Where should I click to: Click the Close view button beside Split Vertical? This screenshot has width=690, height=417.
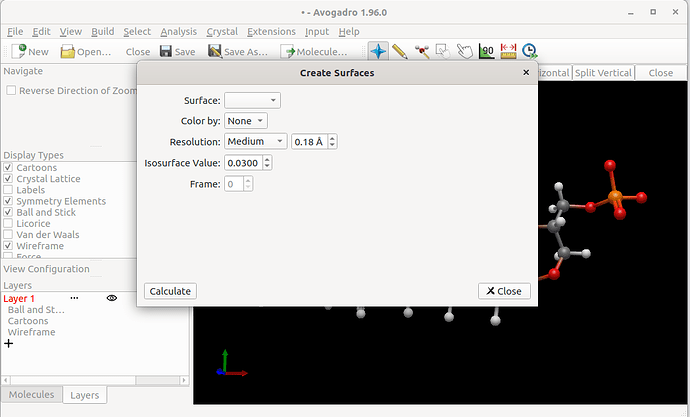tap(661, 73)
